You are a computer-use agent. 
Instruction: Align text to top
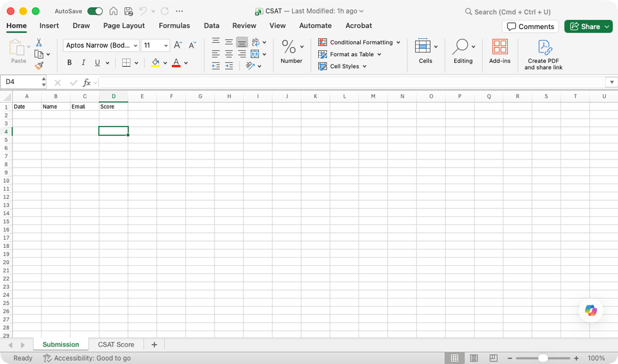pyautogui.click(x=216, y=41)
